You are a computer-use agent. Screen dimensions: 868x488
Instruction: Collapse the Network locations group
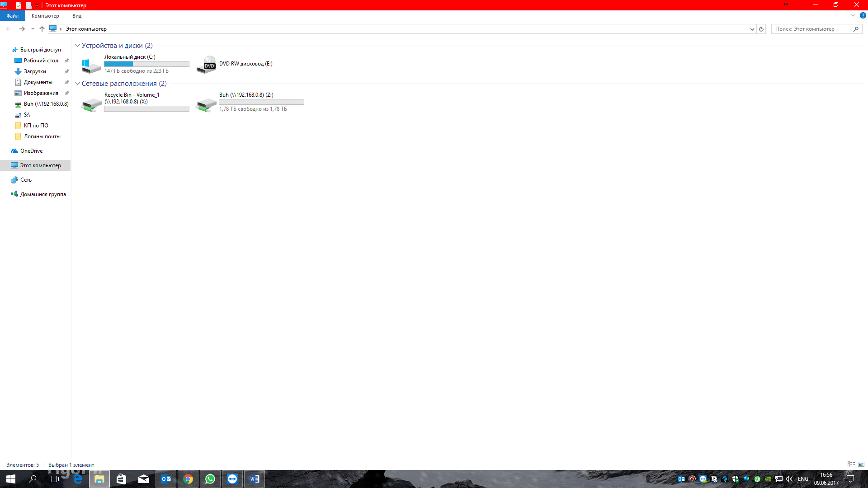[x=77, y=84]
